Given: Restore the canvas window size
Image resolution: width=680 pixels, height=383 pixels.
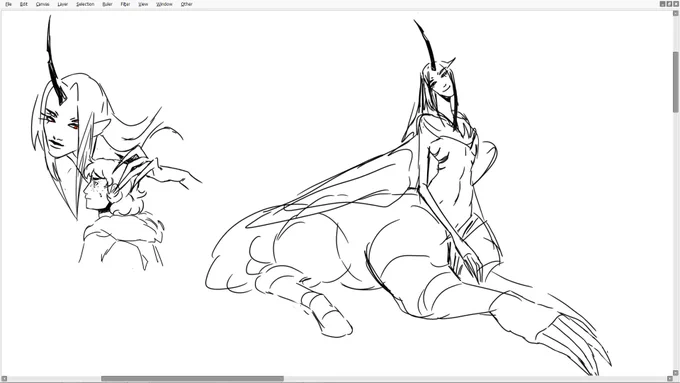Looking at the screenshot, I should point(669,4).
